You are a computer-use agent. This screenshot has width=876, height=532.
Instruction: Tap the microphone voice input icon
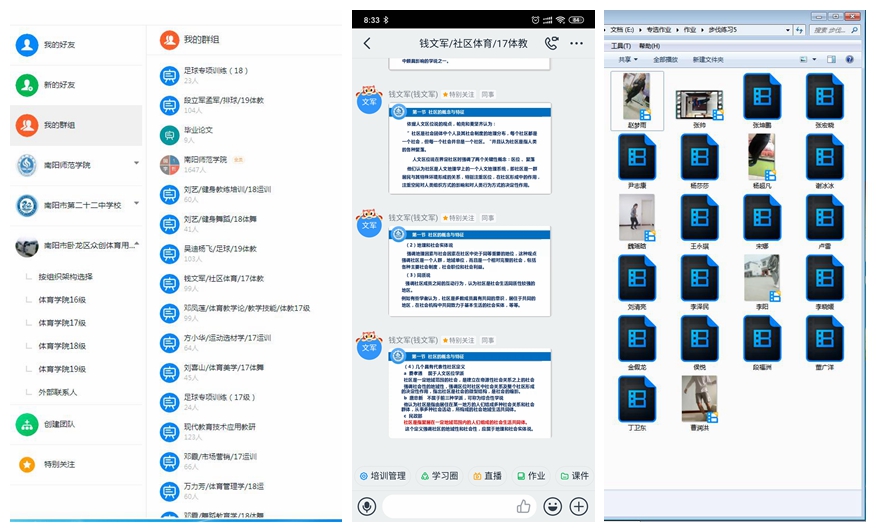pyautogui.click(x=367, y=506)
